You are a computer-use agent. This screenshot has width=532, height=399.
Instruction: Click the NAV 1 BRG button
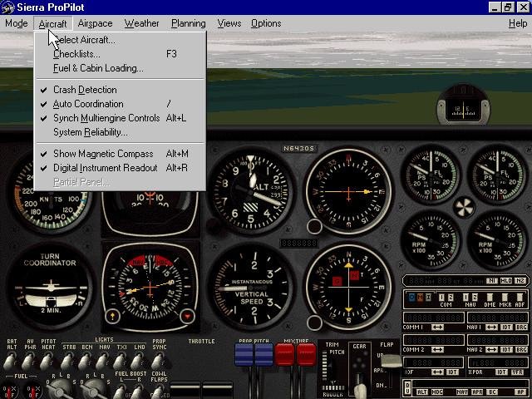(x=521, y=328)
